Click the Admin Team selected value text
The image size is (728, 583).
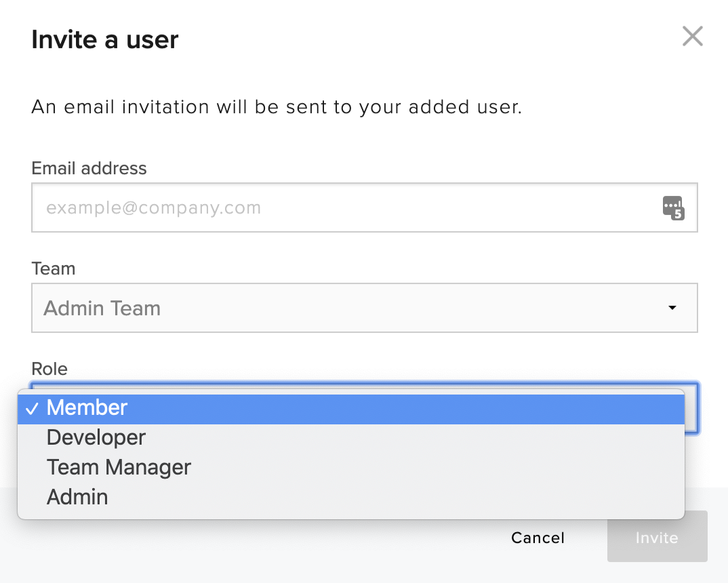click(x=102, y=308)
